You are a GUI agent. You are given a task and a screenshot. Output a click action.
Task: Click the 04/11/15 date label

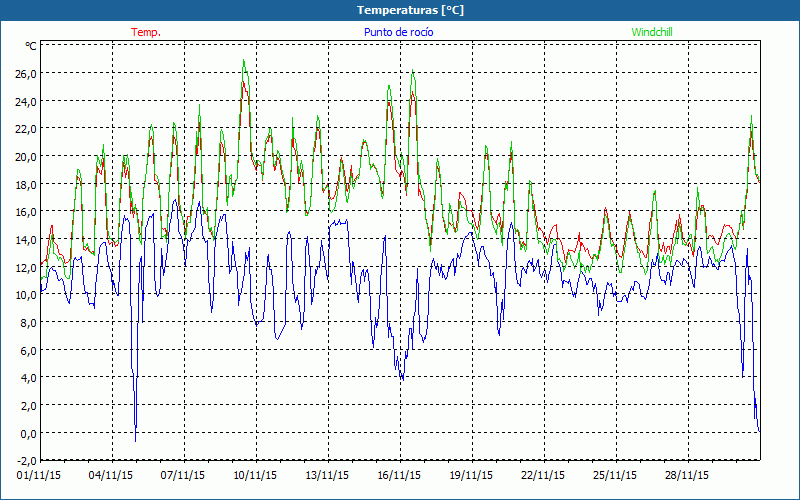coord(111,476)
